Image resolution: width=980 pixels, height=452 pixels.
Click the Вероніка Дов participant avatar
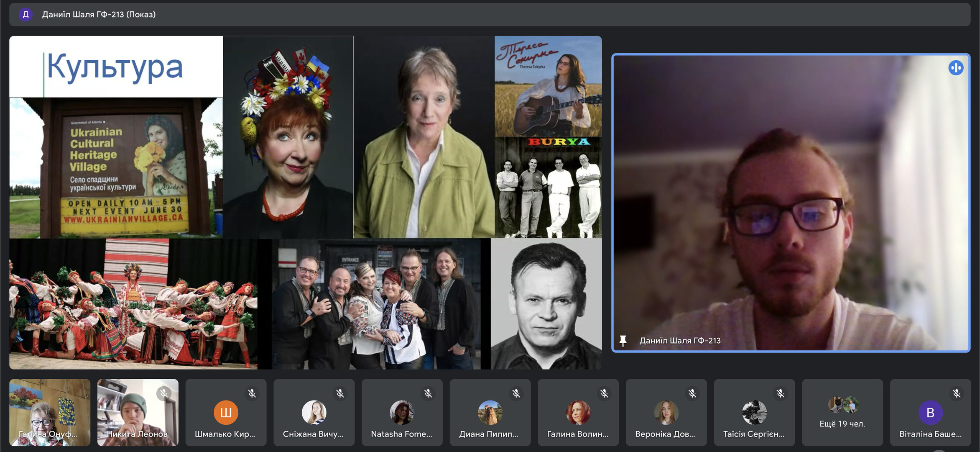click(x=666, y=413)
